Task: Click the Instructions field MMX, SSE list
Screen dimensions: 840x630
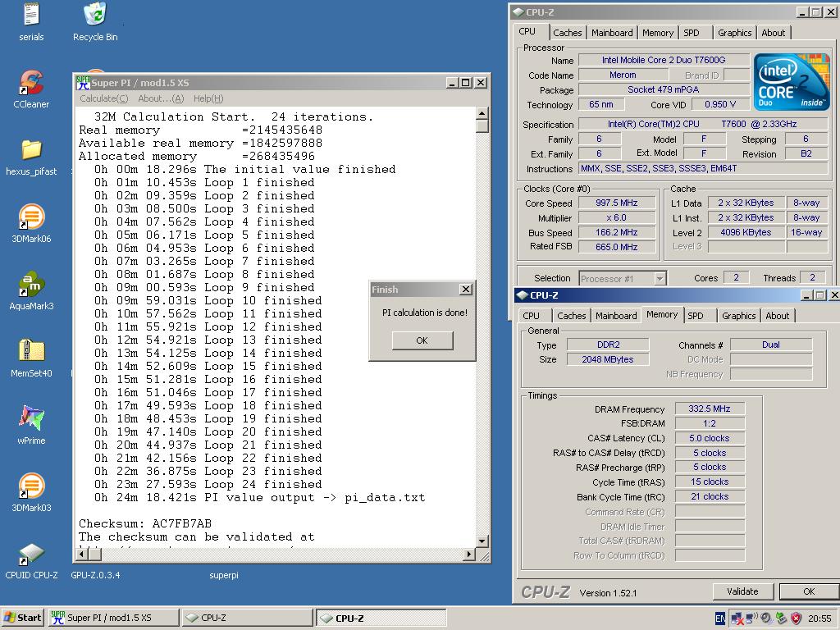Action: 703,169
